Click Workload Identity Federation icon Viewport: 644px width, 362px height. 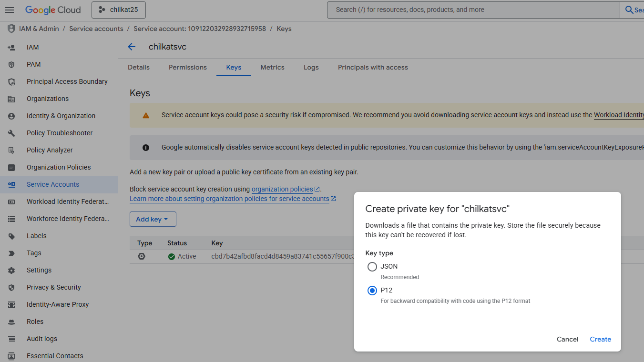click(x=11, y=201)
